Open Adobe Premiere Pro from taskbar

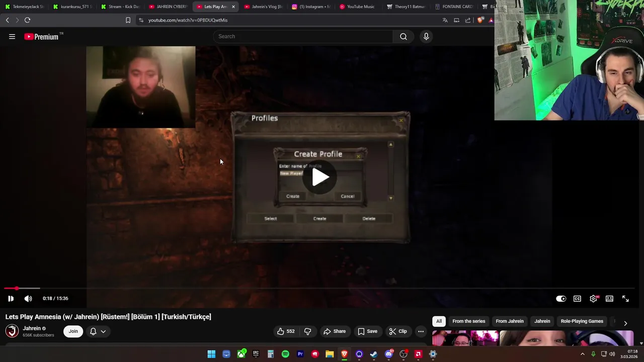[300, 354]
